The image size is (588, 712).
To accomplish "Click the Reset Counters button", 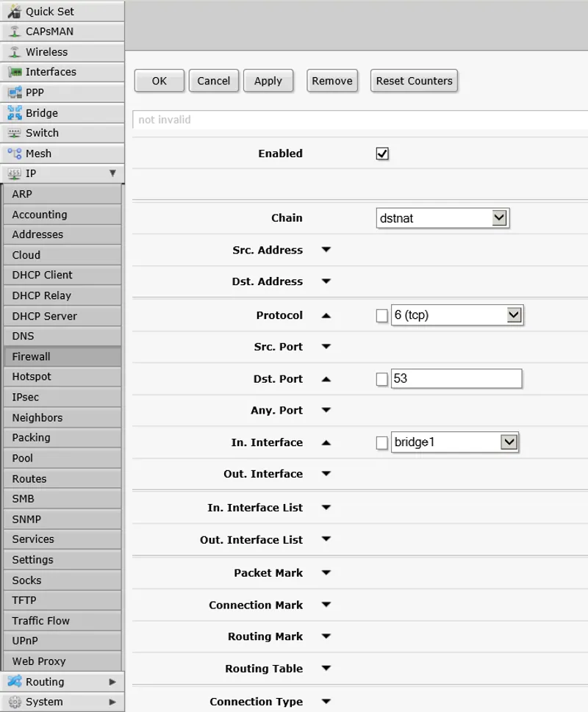I will 414,81.
